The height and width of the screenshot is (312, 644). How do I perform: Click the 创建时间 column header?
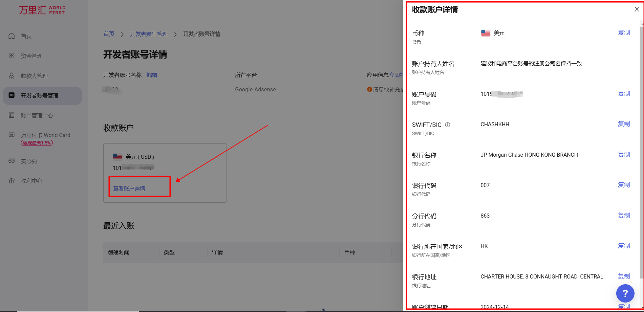point(119,252)
